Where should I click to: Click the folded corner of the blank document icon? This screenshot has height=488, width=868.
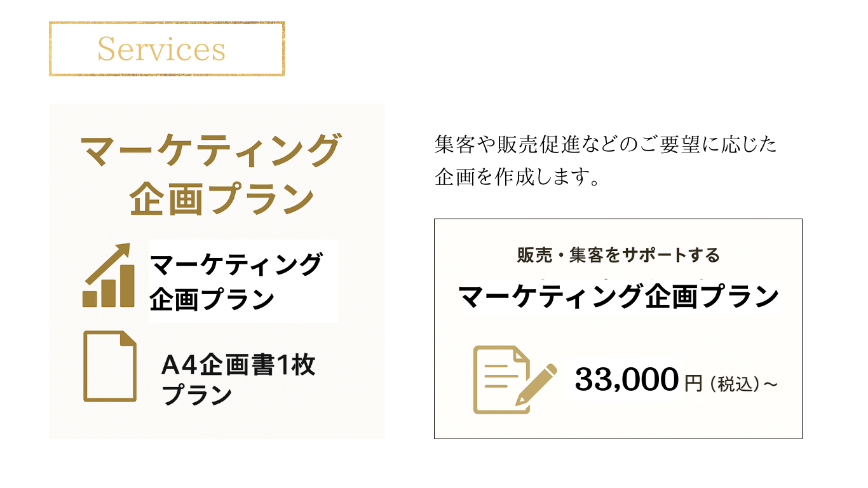[128, 339]
